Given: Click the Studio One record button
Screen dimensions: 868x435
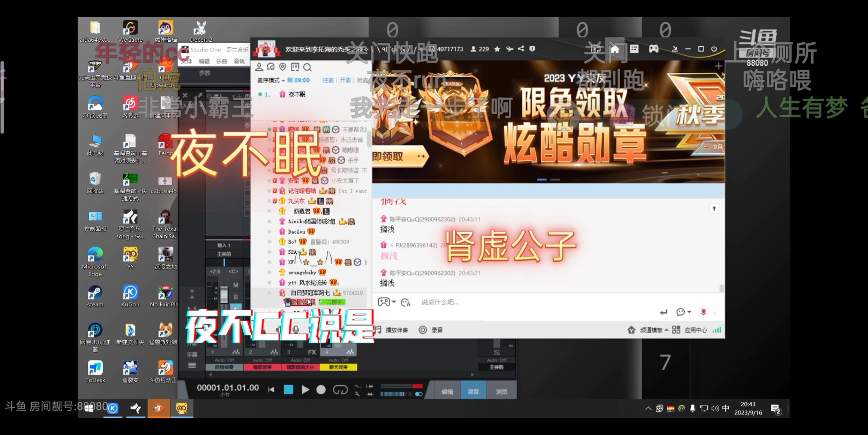Looking at the screenshot, I should pyautogui.click(x=321, y=389).
